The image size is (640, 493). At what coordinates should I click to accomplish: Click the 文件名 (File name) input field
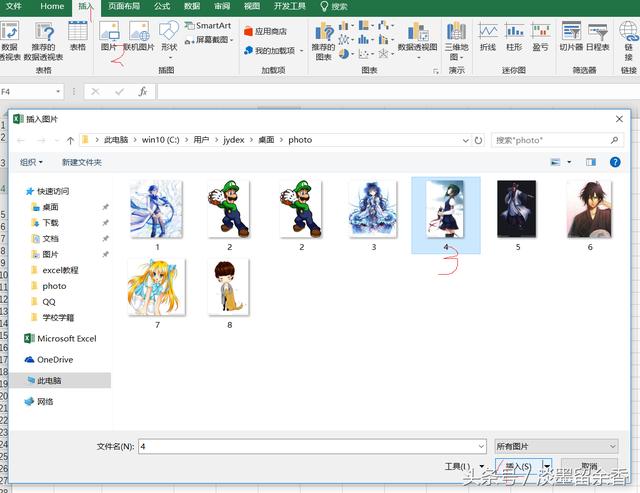[310, 445]
